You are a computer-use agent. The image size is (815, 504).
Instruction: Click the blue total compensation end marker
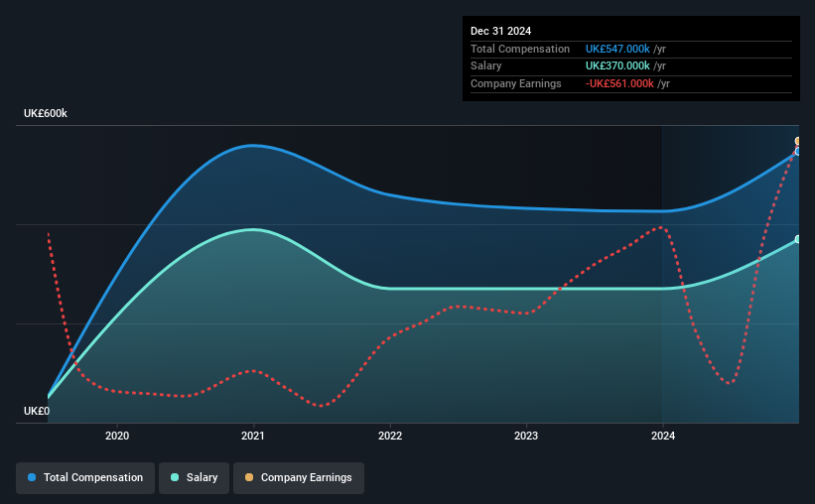pos(797,151)
